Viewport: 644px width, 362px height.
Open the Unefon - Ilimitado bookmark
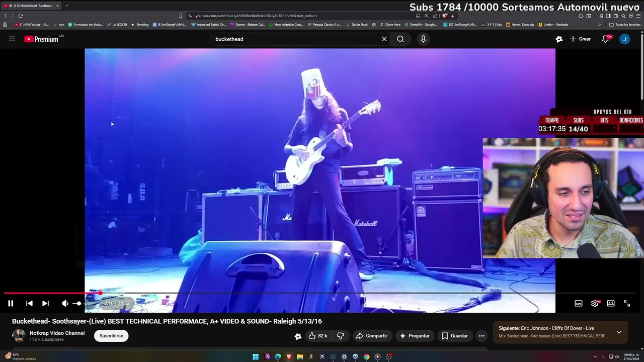pyautogui.click(x=553, y=25)
